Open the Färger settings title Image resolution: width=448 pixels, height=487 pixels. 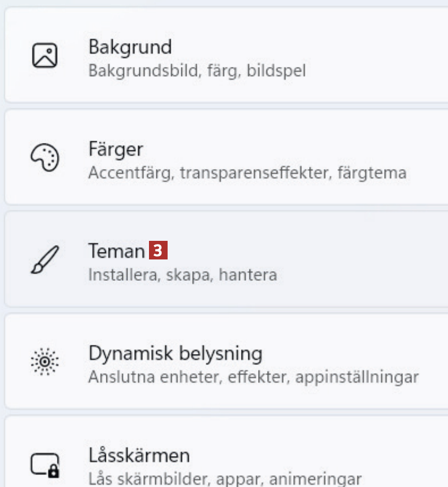coord(115,149)
